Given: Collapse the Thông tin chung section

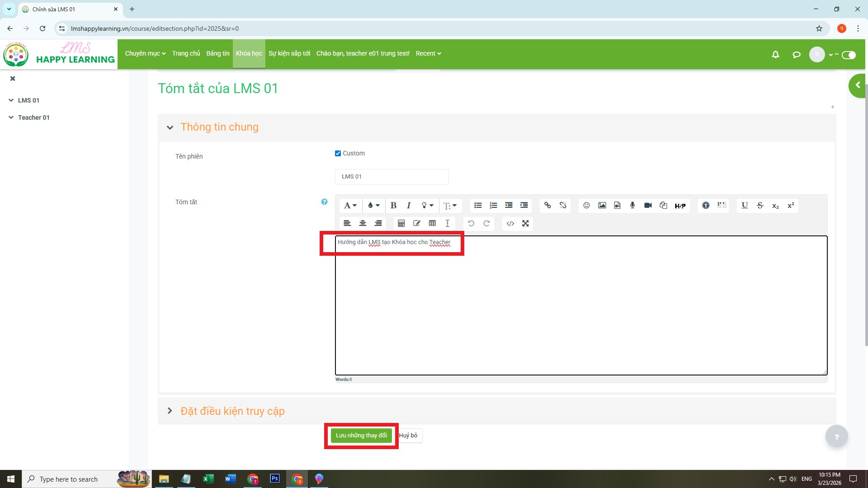Looking at the screenshot, I should click(170, 127).
